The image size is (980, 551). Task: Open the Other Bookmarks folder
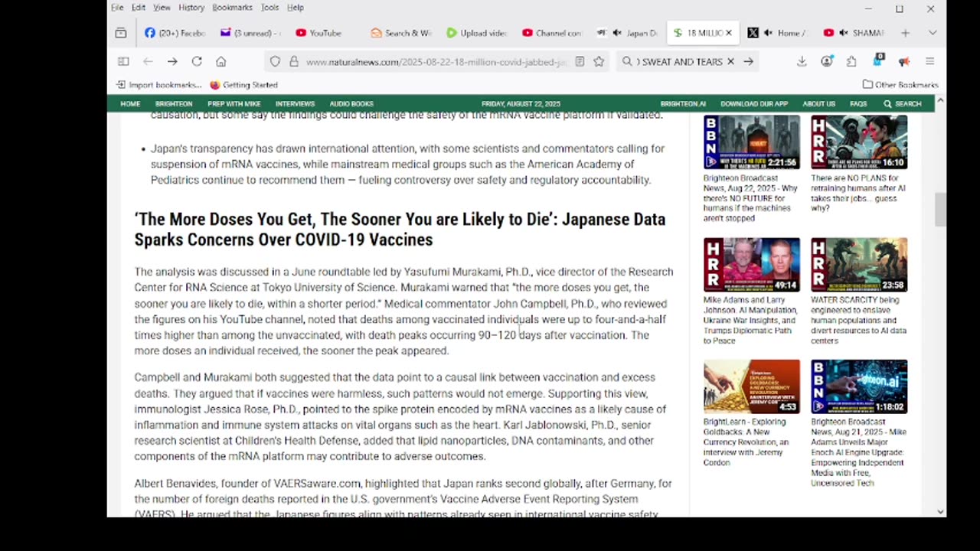click(x=900, y=85)
